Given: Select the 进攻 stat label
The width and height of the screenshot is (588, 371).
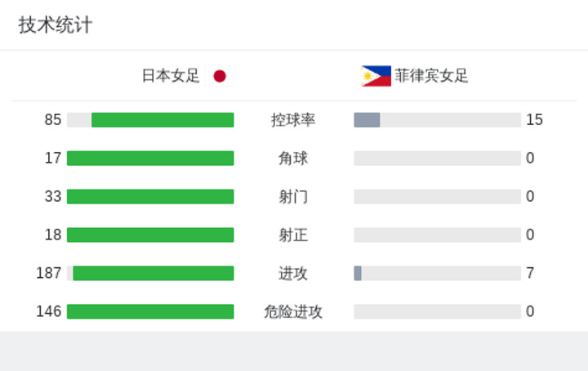Looking at the screenshot, I should tap(293, 274).
